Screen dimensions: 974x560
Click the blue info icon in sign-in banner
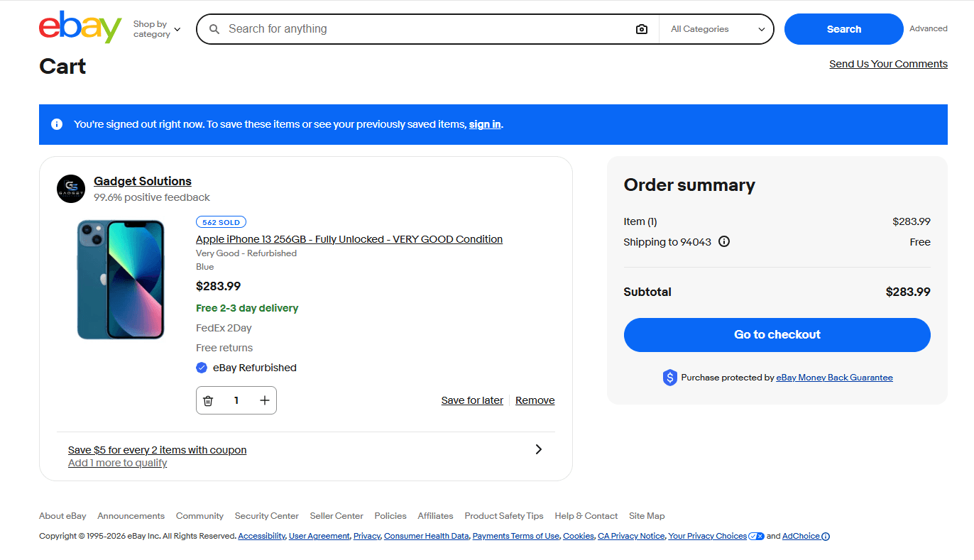point(57,124)
